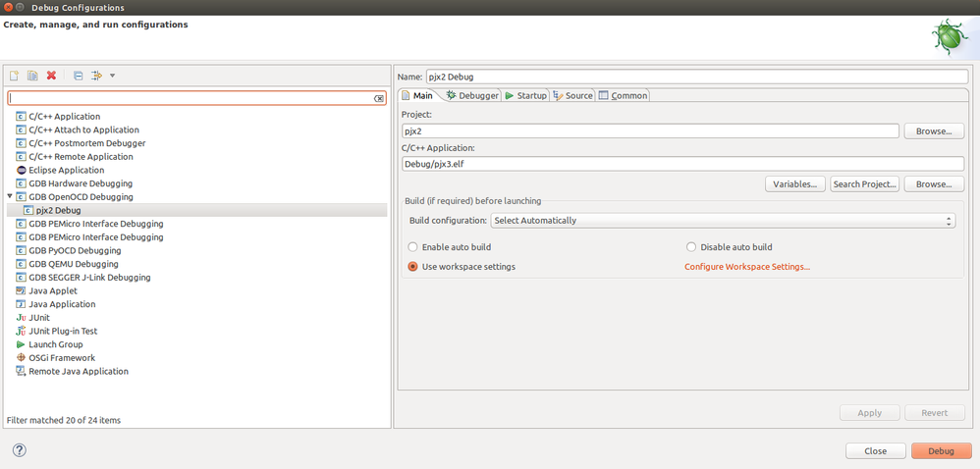
Task: Switch to the Main tab
Action: (417, 95)
